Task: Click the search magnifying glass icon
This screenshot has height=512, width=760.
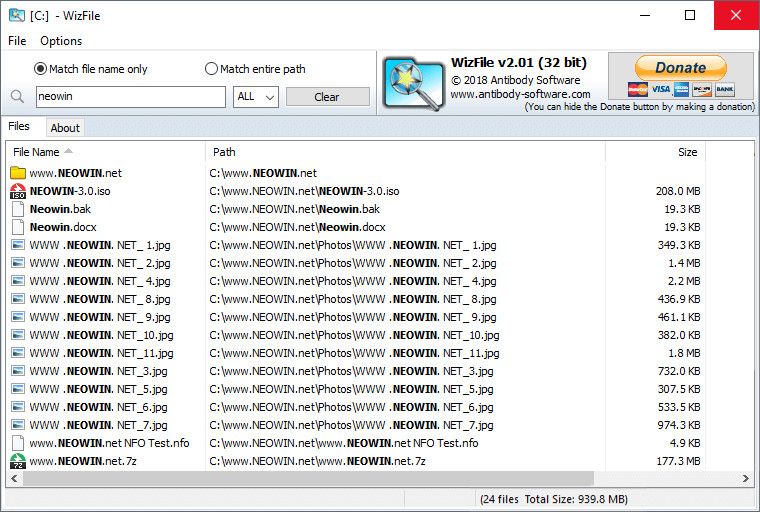Action: coord(17,97)
